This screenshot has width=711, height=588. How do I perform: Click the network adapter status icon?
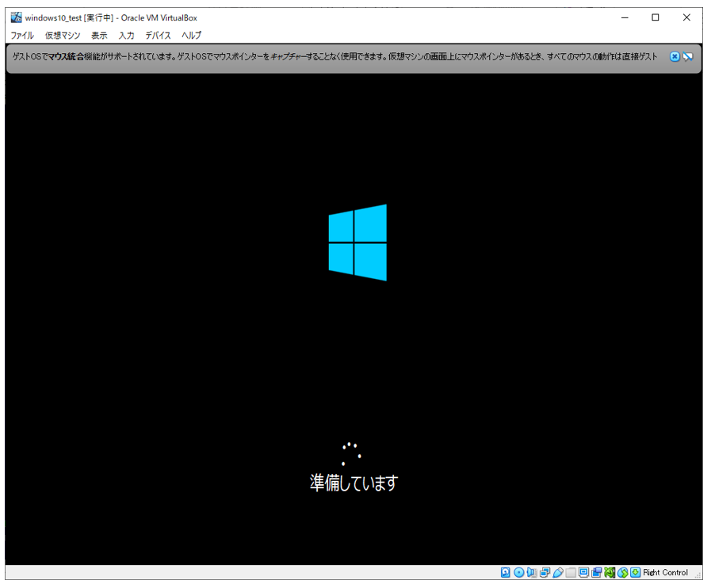[545, 573]
